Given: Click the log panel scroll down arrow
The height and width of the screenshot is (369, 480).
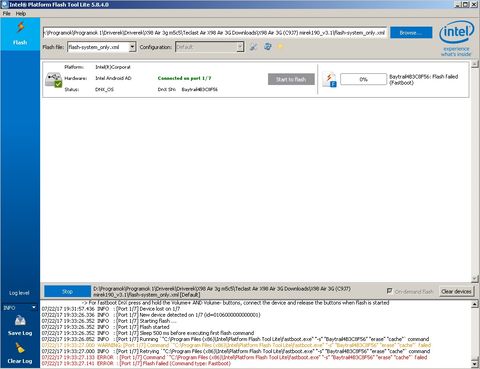Looking at the screenshot, I should pyautogui.click(x=475, y=364).
